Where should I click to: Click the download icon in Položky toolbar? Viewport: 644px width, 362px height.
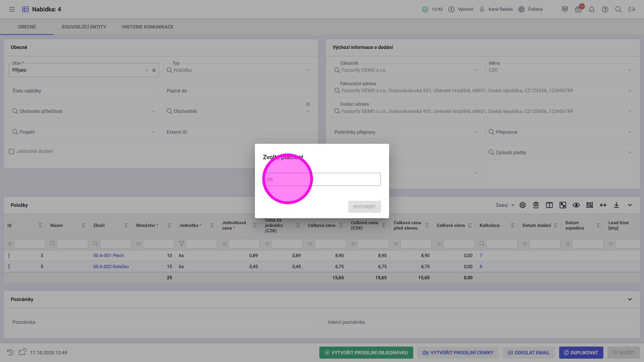tap(616, 205)
